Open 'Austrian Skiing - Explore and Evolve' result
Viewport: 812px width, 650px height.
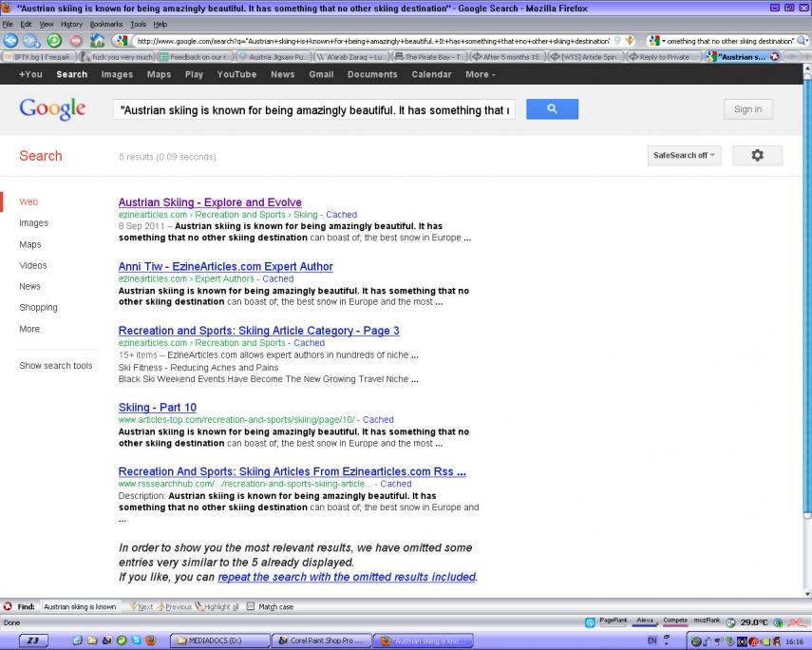point(210,202)
